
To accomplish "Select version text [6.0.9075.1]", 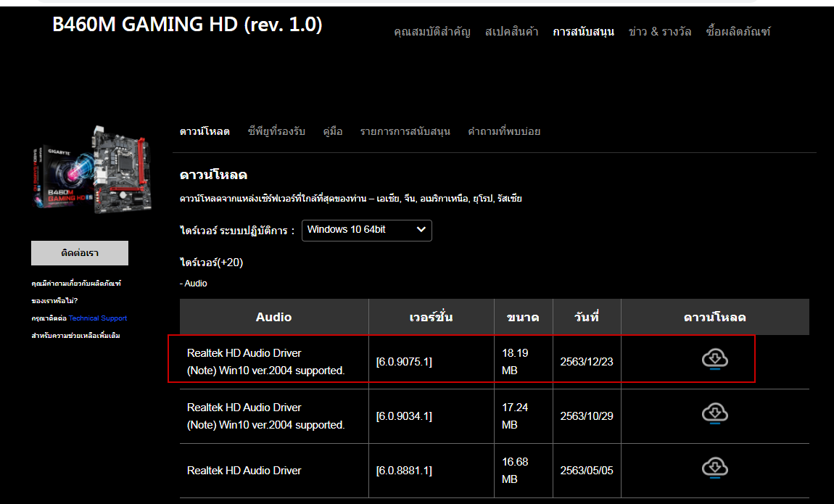I will click(404, 362).
